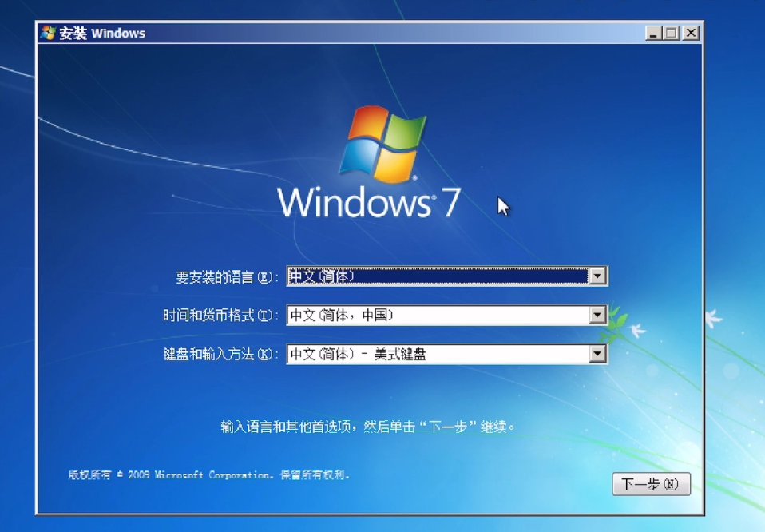Click the 时间和货币格式 (T) label
Screen dimensions: 765x532
tap(220, 316)
